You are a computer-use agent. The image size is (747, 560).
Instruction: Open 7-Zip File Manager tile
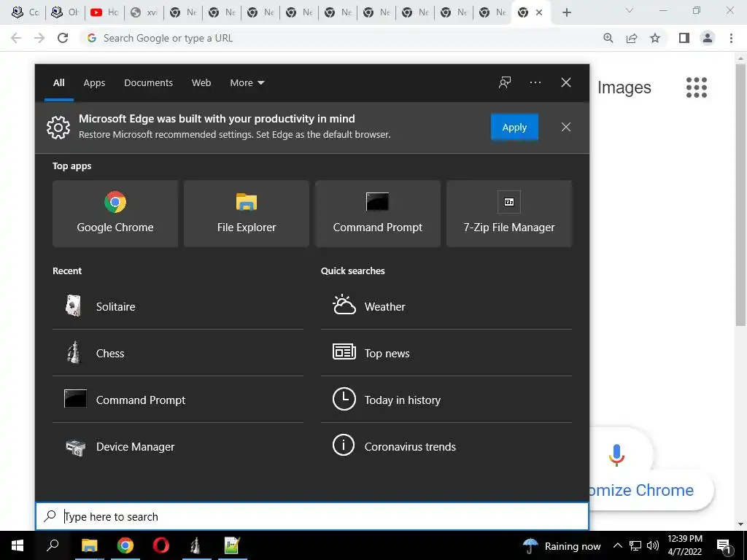pos(508,214)
